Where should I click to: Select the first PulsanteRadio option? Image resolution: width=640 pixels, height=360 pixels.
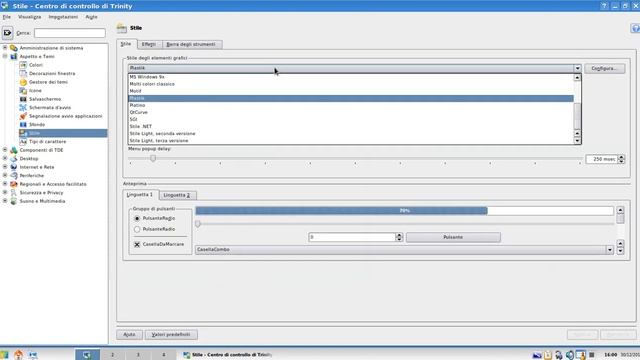[137, 219]
